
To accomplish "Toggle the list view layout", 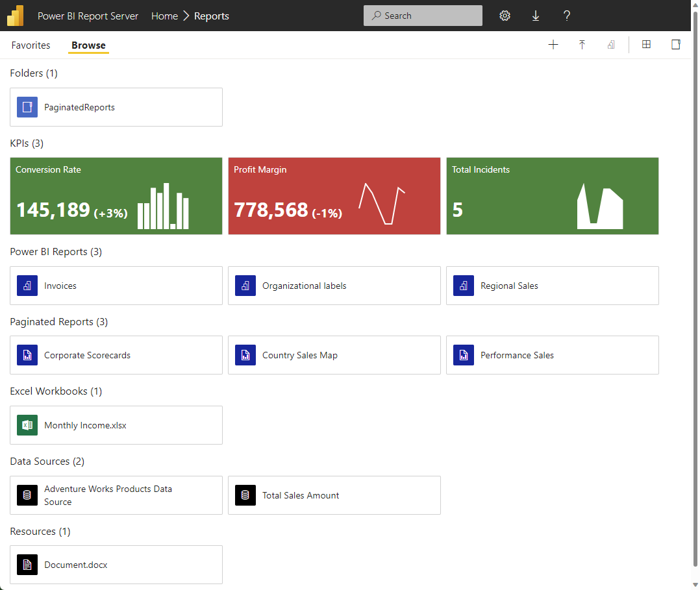I will 675,44.
